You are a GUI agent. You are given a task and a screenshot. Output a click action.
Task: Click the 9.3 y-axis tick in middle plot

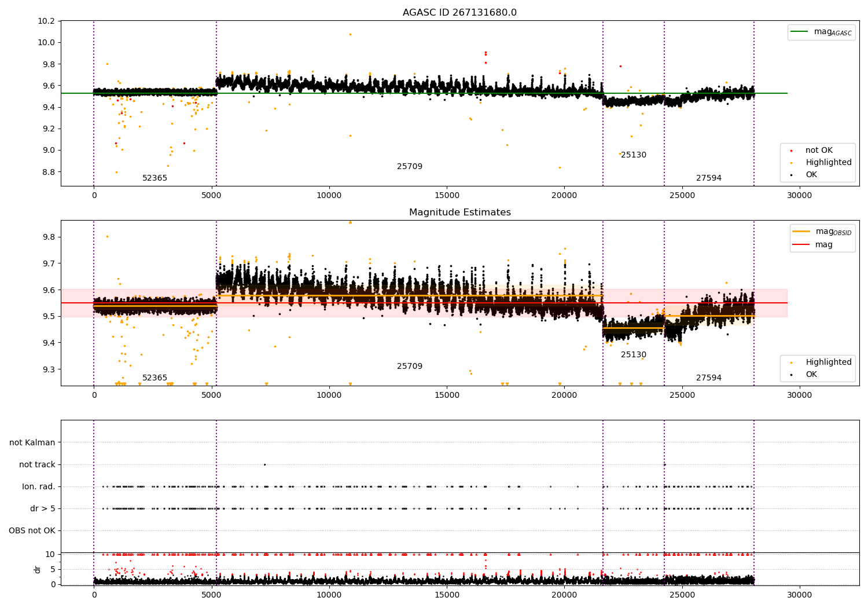tap(49, 369)
